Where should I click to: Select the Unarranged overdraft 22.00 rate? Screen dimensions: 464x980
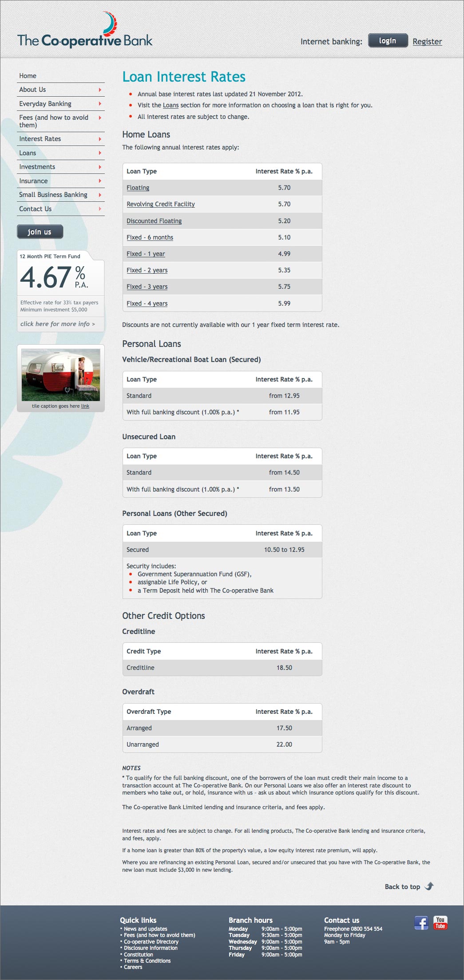pos(284,744)
